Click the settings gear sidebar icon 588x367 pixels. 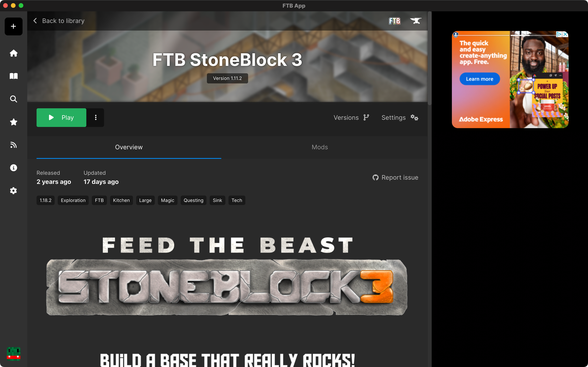pos(13,191)
